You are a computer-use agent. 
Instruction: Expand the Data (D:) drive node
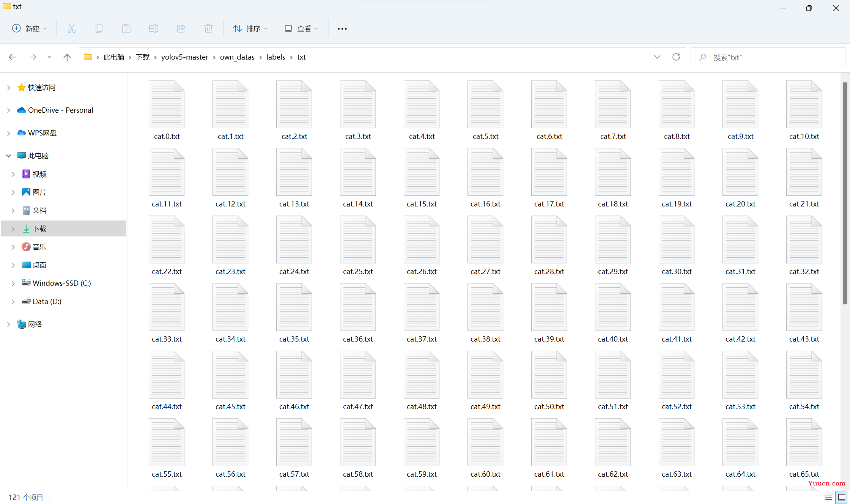13,302
